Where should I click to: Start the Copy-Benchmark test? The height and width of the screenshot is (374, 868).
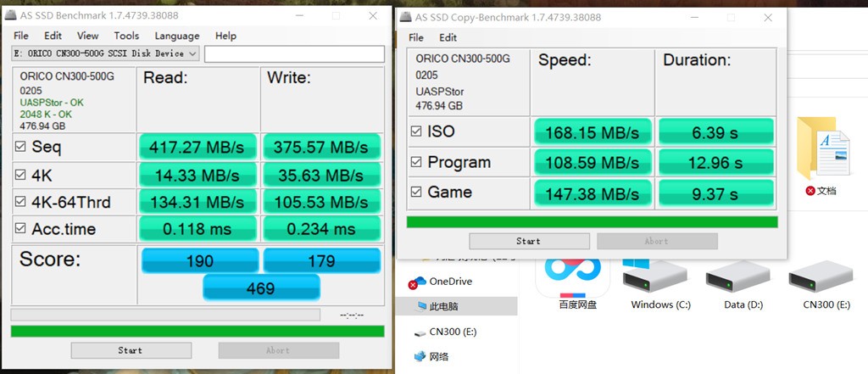click(x=529, y=241)
